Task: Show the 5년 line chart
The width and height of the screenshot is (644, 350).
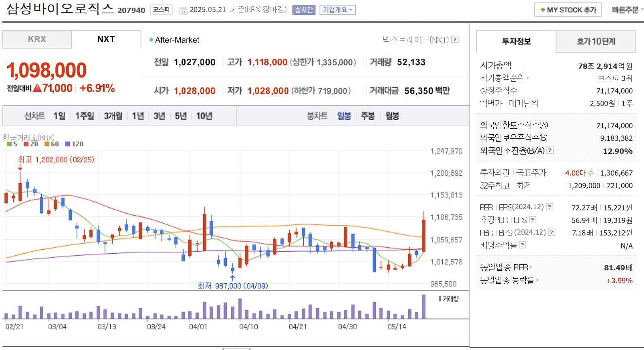Action: [181, 116]
